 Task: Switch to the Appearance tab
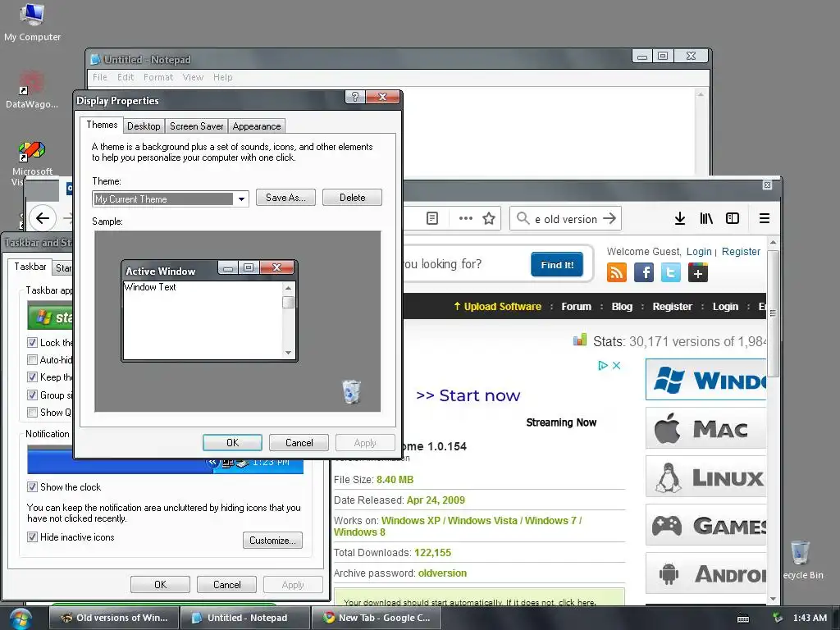tap(257, 126)
